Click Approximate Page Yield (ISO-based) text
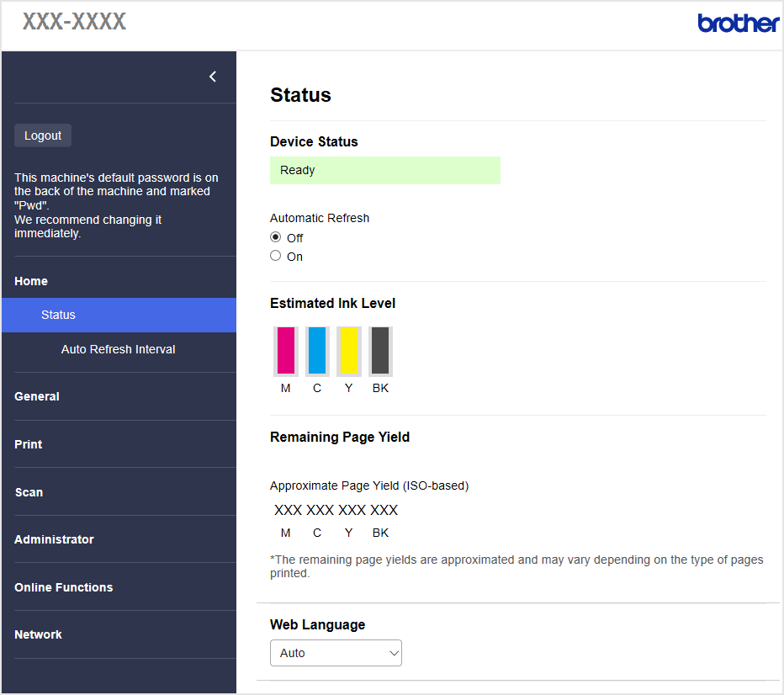This screenshot has height=695, width=784. point(369,485)
